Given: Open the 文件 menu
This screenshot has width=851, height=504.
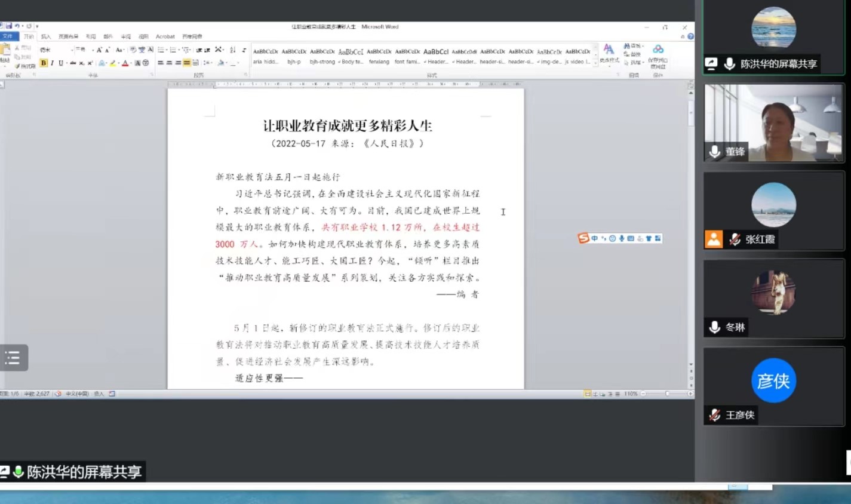Looking at the screenshot, I should click(8, 36).
